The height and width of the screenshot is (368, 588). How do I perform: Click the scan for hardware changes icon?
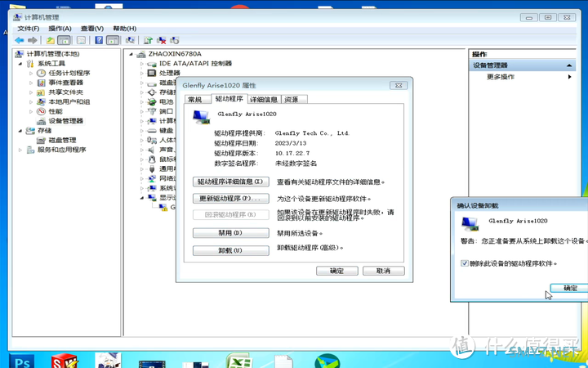coord(130,40)
